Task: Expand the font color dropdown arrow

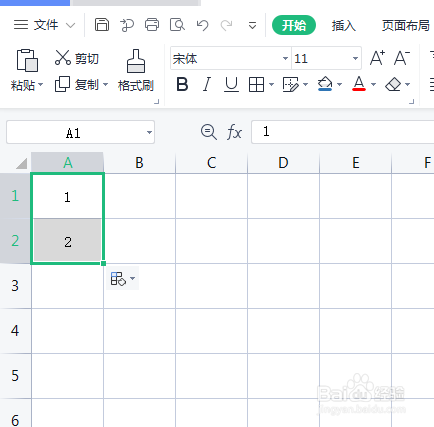Action: click(373, 85)
